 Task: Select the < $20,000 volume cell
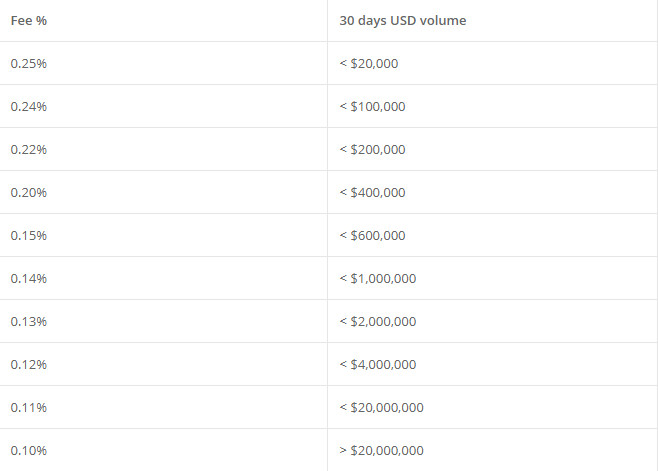tap(492, 63)
